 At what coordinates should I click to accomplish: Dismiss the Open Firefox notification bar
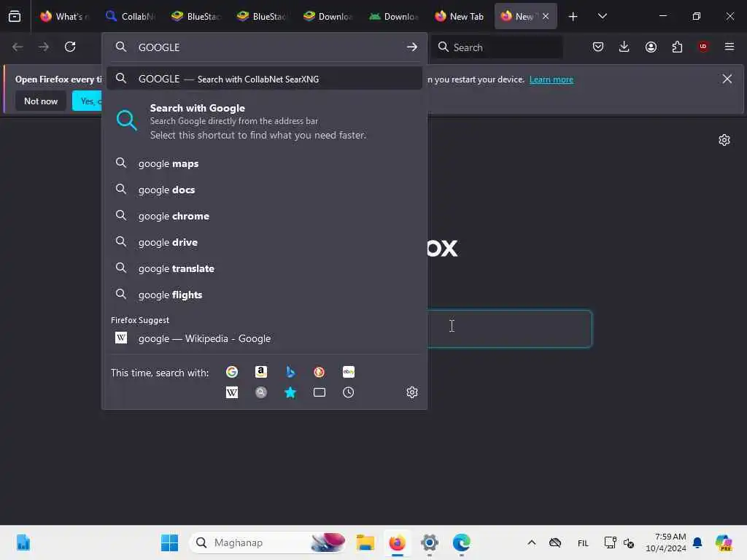(727, 79)
